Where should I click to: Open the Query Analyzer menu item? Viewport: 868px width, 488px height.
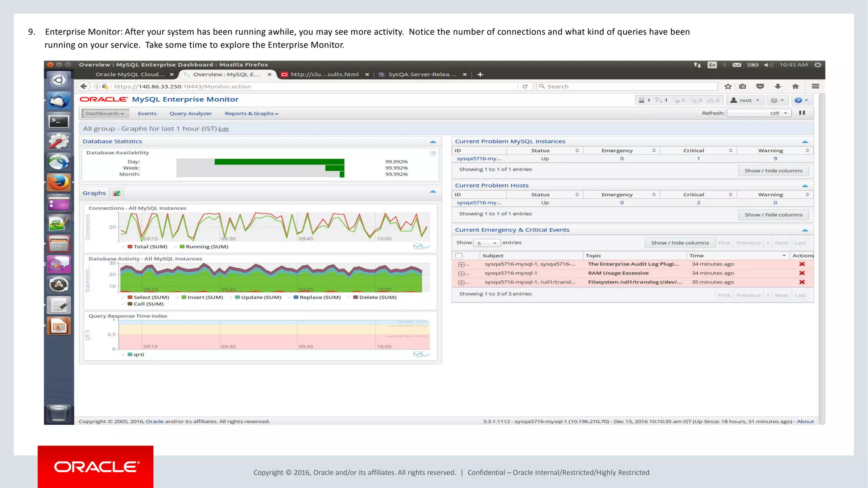191,114
